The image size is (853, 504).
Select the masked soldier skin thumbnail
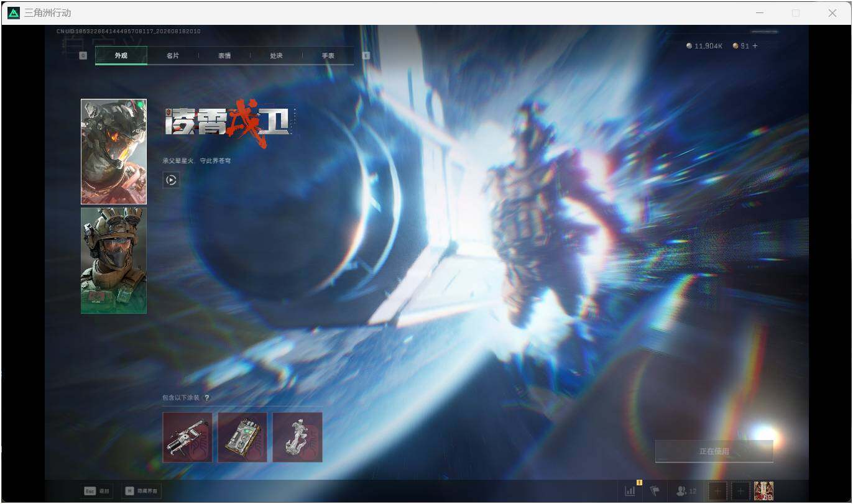114,260
